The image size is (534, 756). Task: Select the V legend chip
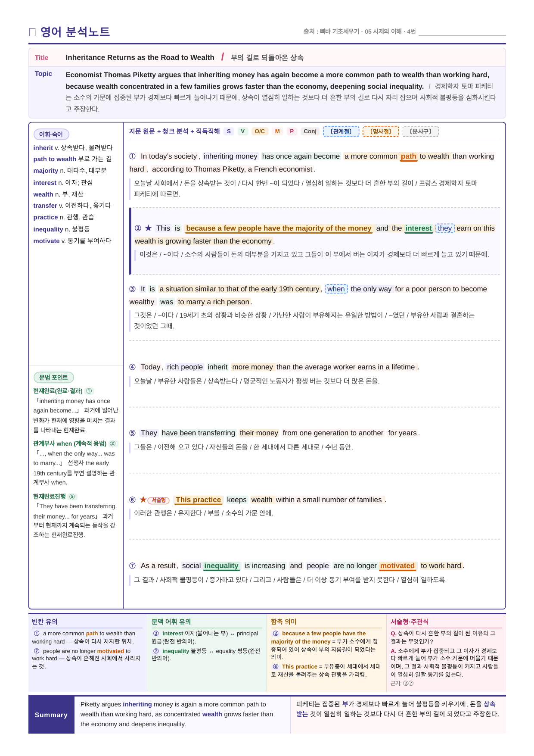[x=243, y=131]
